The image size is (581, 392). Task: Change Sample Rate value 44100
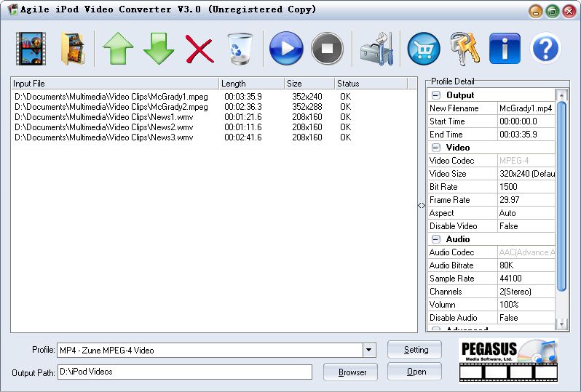(x=526, y=279)
